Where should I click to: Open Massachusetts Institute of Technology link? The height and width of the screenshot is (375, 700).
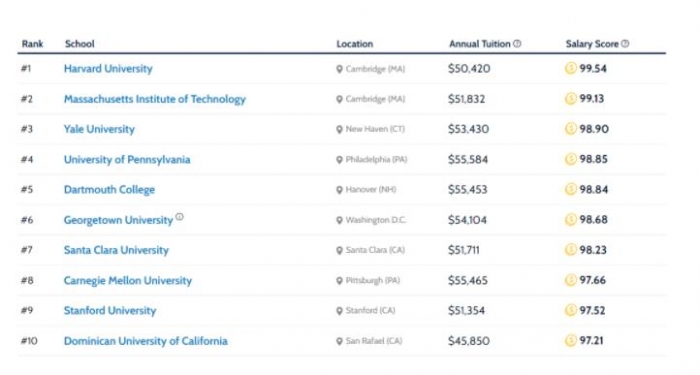tap(155, 99)
